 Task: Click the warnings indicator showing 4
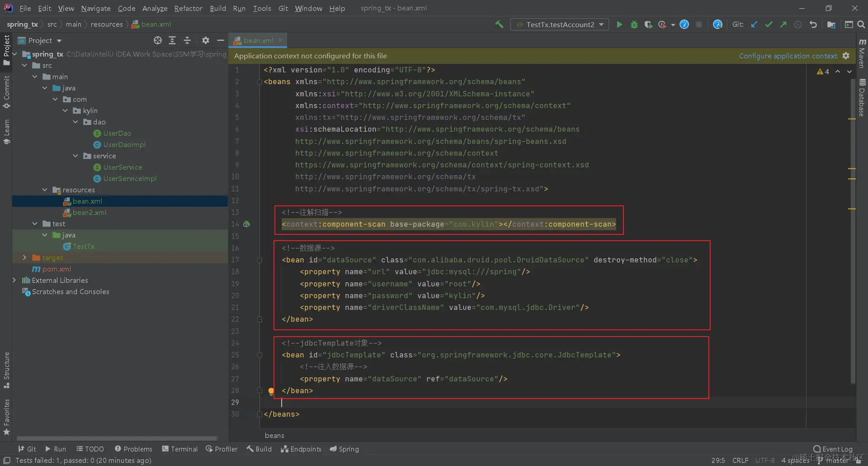click(x=823, y=71)
